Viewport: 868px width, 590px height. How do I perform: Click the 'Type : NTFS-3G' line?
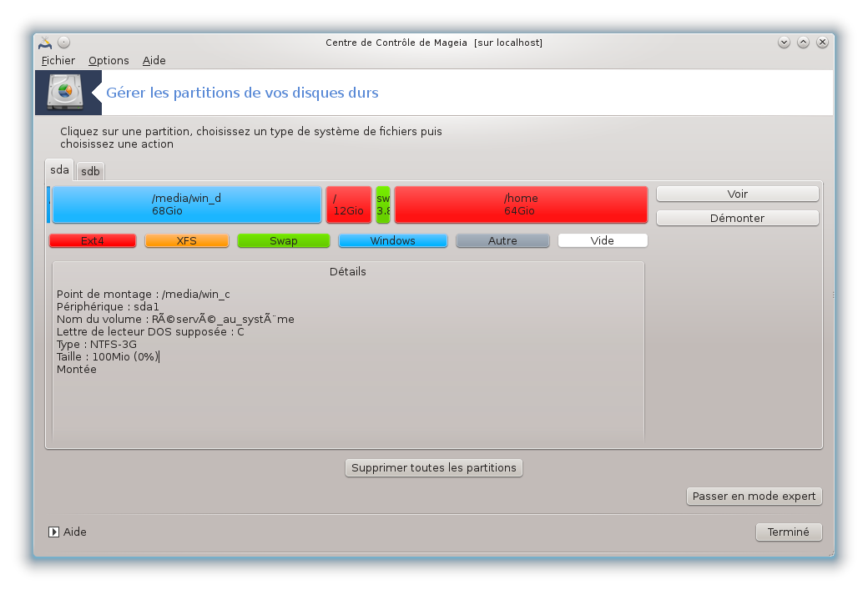point(97,345)
